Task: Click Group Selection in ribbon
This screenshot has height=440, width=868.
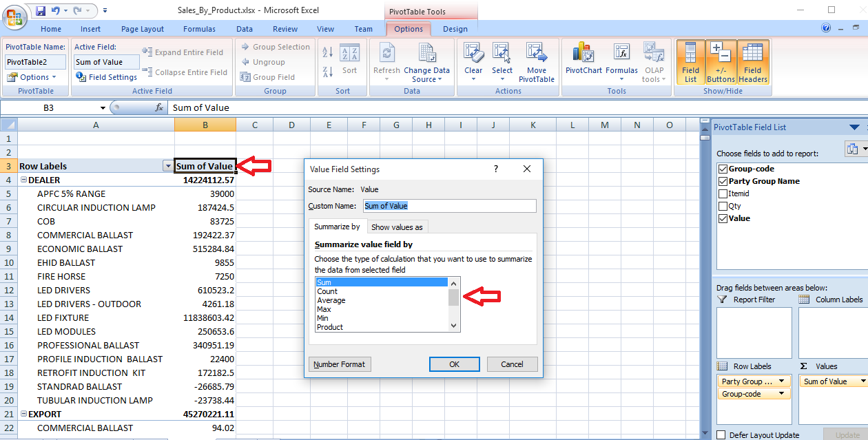Action: click(275, 47)
